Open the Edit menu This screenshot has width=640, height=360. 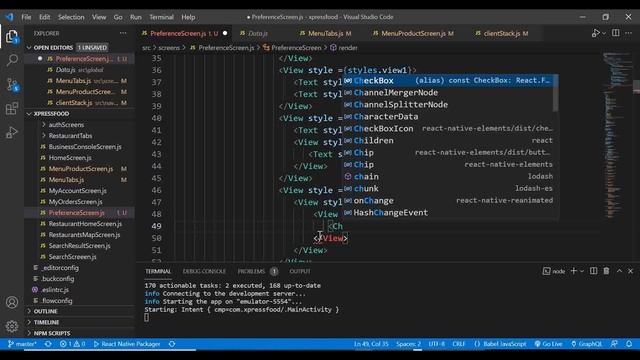click(44, 17)
